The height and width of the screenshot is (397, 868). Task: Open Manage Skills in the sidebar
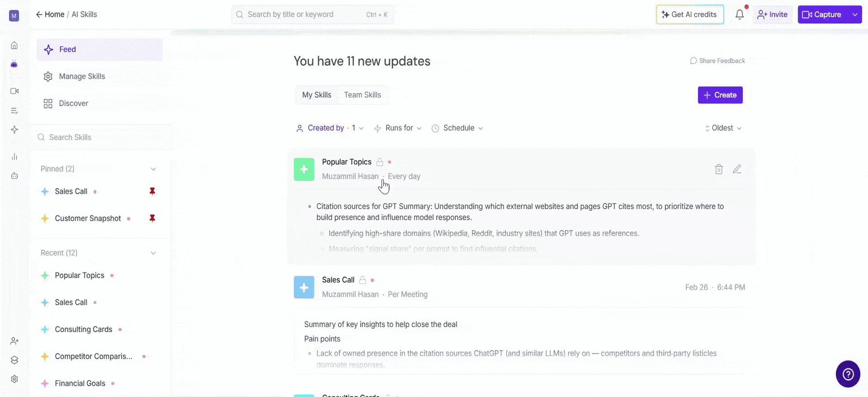(x=99, y=76)
